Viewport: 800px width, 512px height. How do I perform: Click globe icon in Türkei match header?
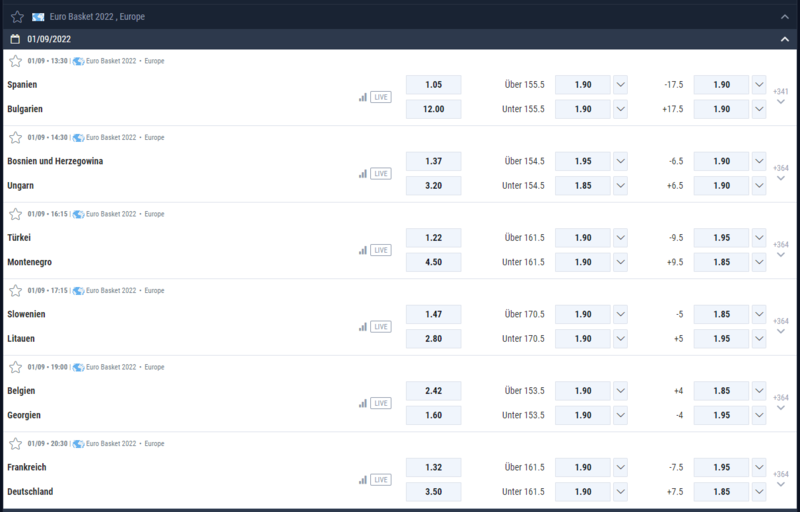pyautogui.click(x=78, y=214)
